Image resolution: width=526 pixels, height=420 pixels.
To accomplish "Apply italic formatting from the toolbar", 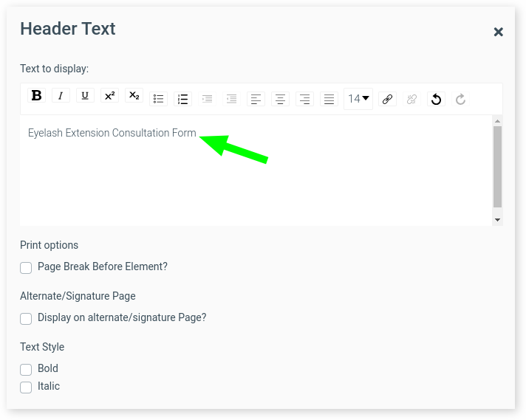I will pos(61,95).
